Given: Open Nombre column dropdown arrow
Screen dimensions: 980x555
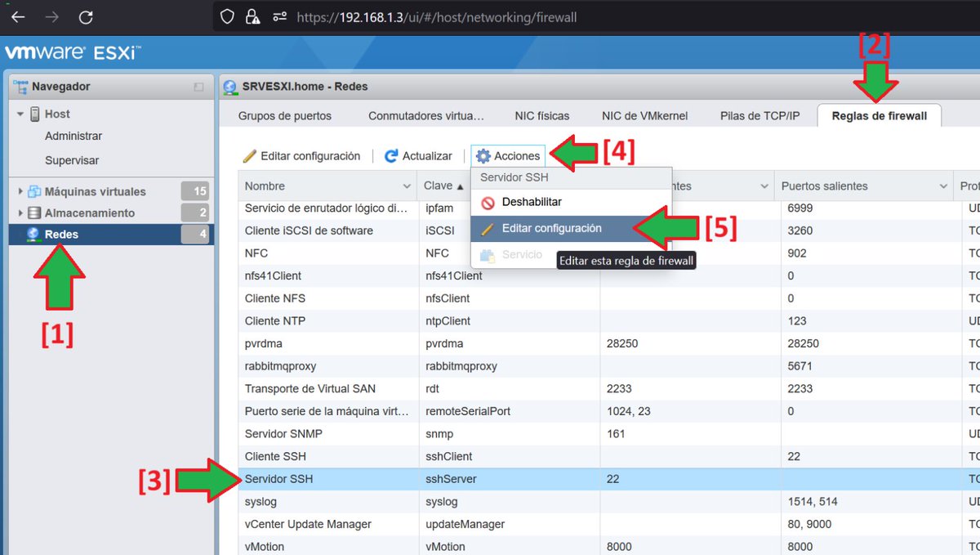Looking at the screenshot, I should point(408,186).
